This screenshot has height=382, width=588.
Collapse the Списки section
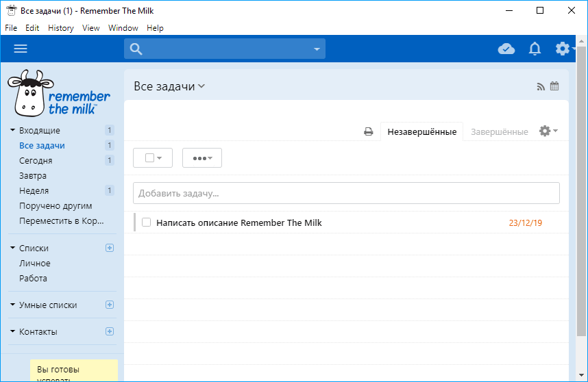coord(12,248)
